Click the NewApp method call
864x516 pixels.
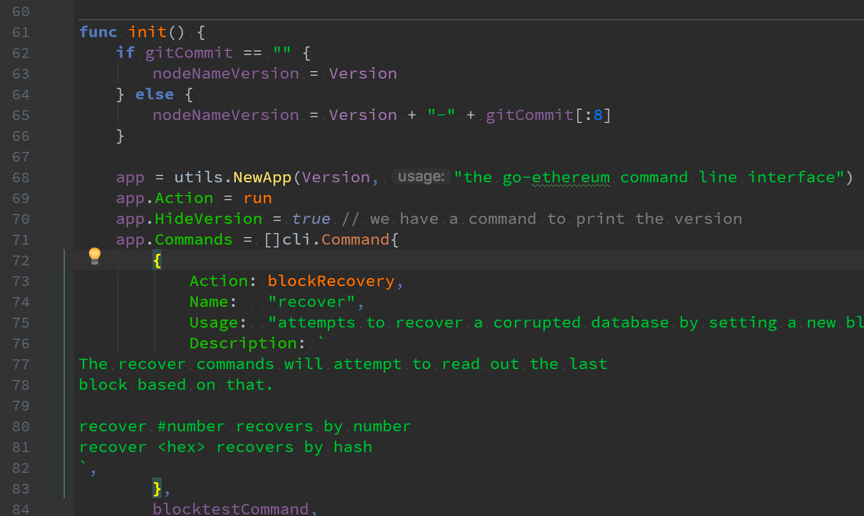[x=262, y=177]
